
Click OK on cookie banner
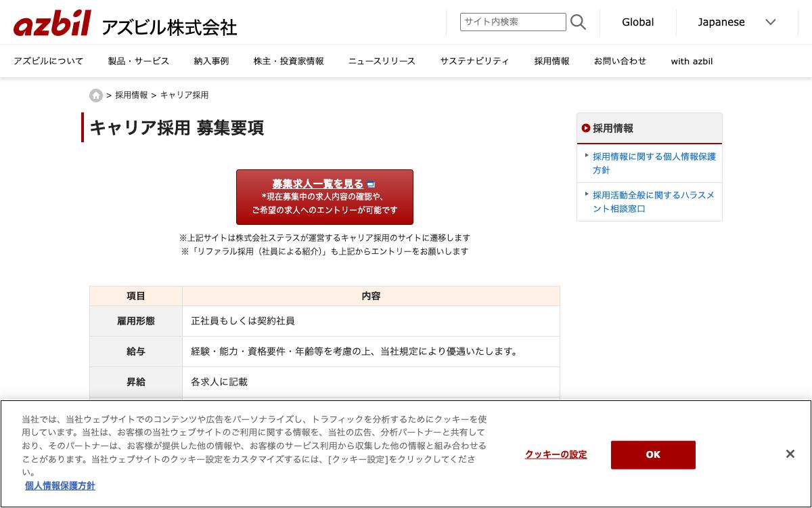653,454
